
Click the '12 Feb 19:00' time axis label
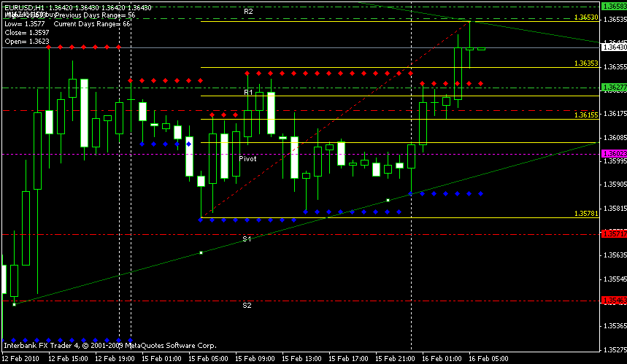click(115, 359)
